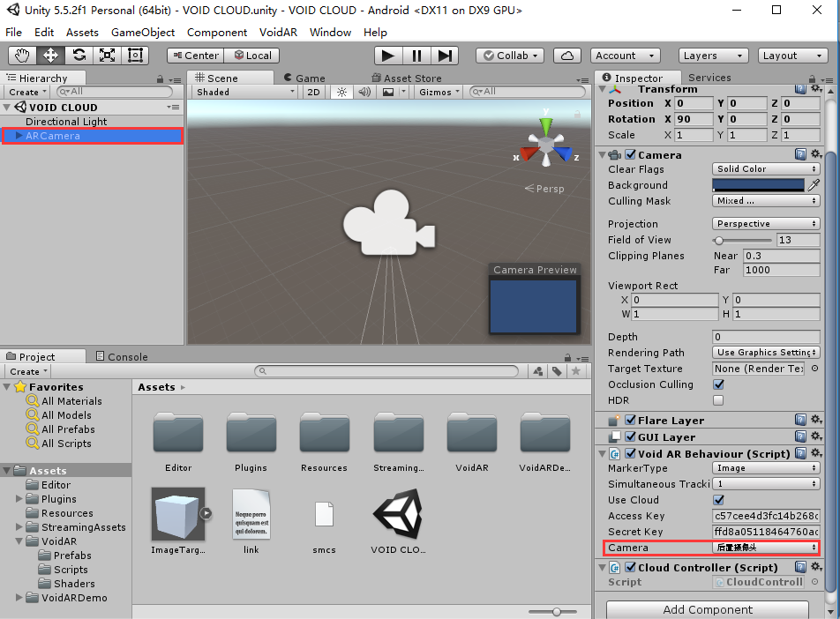
Task: Toggle scene lighting sun icon
Action: pyautogui.click(x=341, y=92)
